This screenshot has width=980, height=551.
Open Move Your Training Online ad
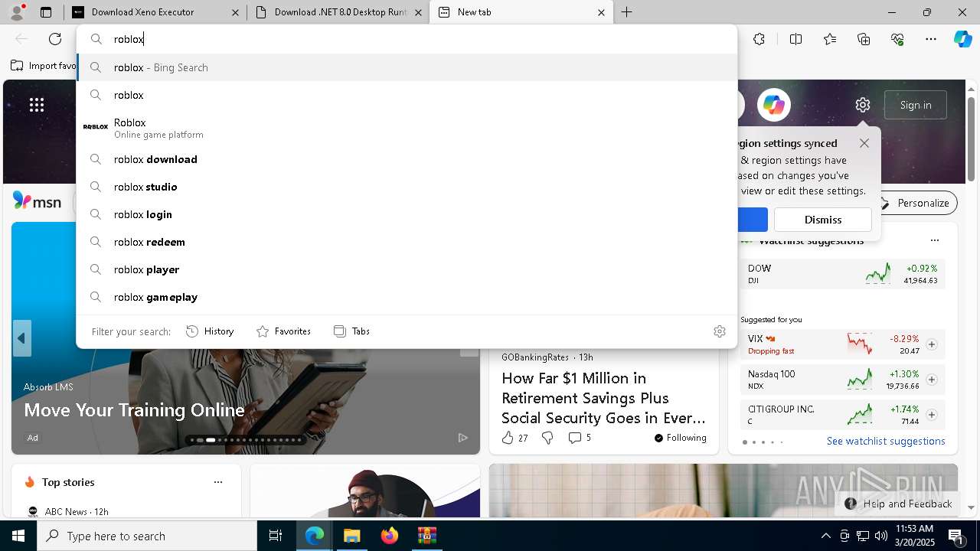coord(134,410)
